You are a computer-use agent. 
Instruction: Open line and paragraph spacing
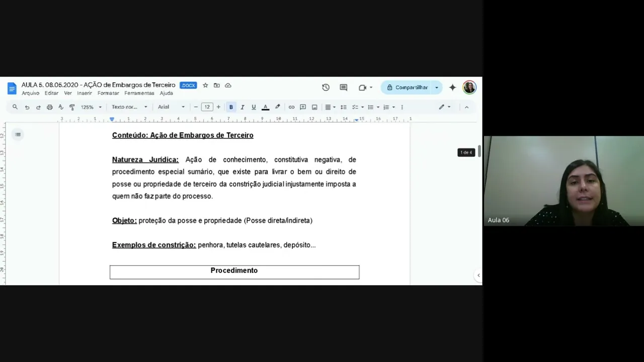point(344,107)
